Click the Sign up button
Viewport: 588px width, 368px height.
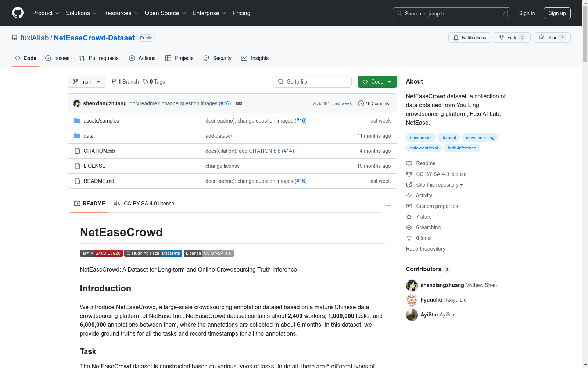tap(557, 13)
